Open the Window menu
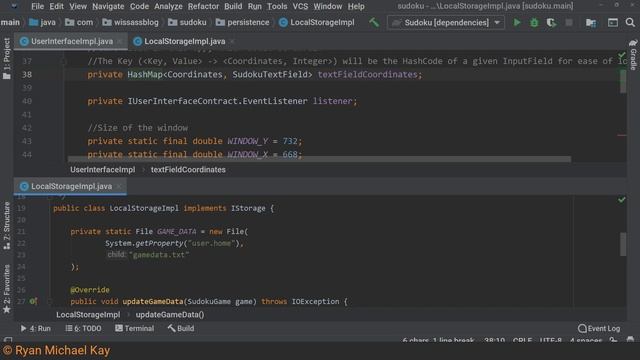 [328, 6]
